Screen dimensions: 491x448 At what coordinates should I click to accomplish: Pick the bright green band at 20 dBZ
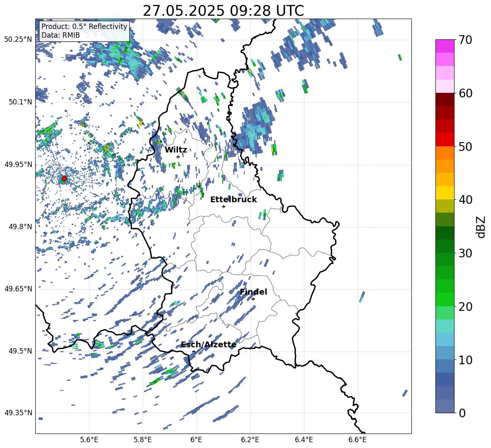click(x=445, y=299)
